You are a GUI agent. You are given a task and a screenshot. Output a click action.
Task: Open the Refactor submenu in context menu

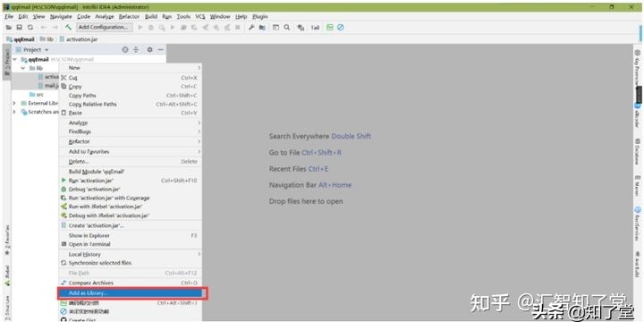(x=131, y=141)
